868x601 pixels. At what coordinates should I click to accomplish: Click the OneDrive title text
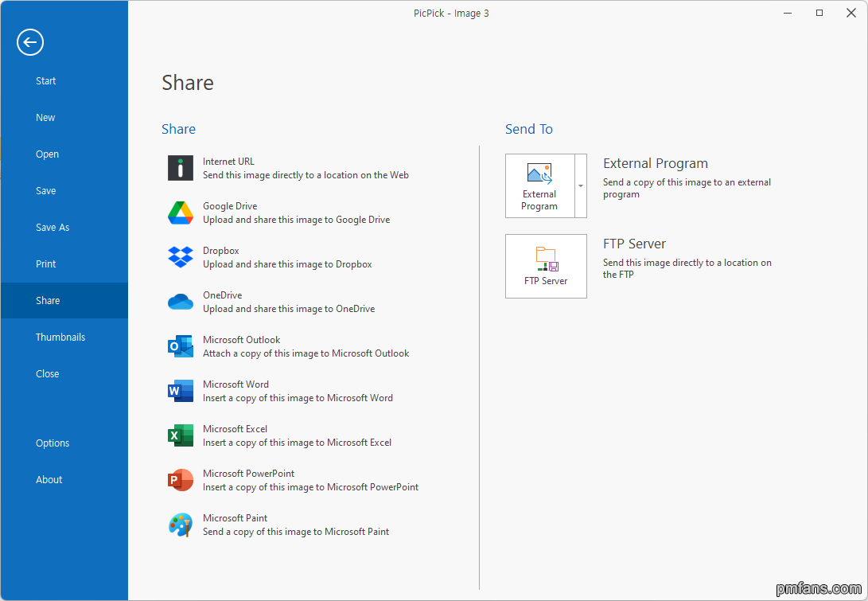pos(223,295)
